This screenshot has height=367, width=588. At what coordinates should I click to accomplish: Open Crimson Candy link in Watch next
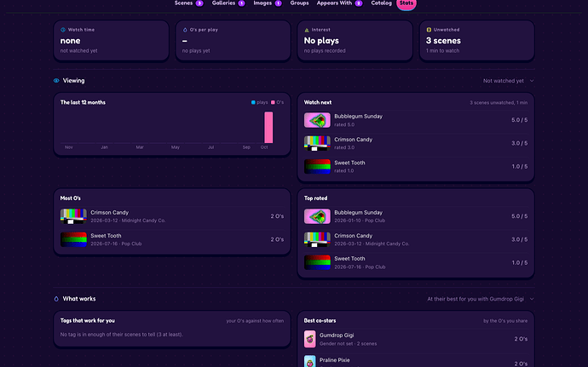354,140
